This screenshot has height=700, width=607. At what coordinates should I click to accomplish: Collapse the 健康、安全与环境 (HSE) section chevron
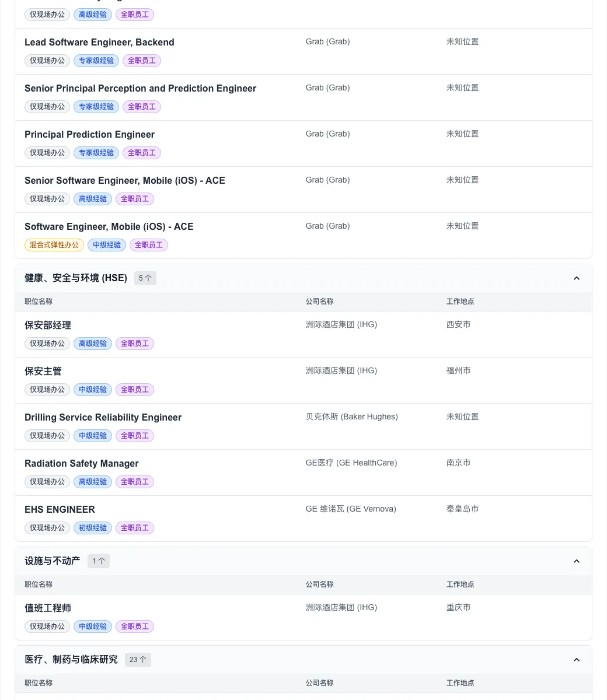tap(576, 278)
